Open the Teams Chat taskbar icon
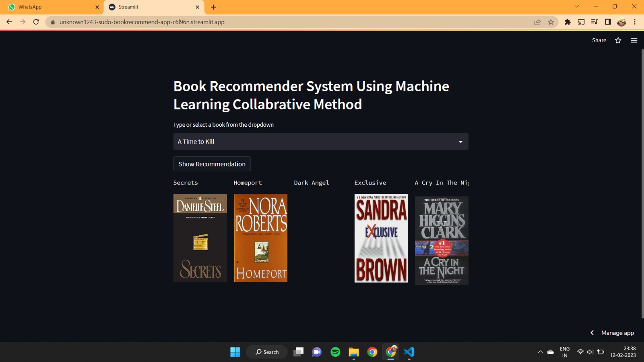Image resolution: width=644 pixels, height=362 pixels. click(317, 352)
